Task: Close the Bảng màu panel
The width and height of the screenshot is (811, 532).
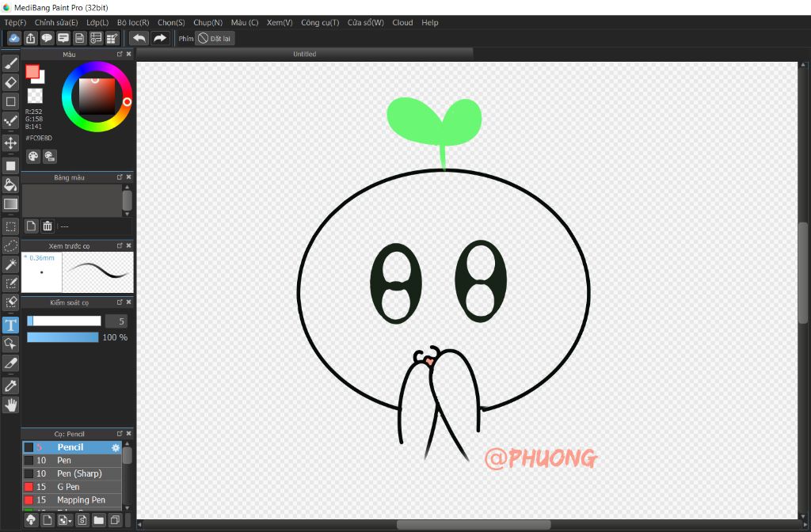Action: [x=129, y=177]
